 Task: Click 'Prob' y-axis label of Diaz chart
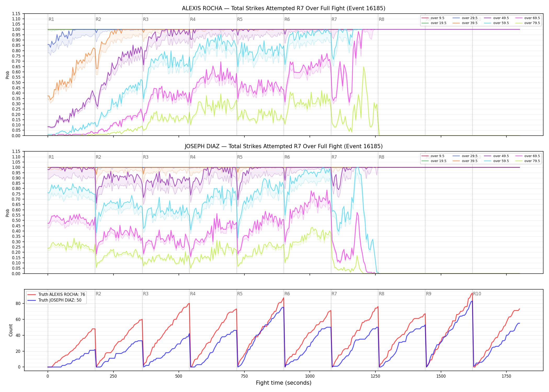click(x=8, y=213)
